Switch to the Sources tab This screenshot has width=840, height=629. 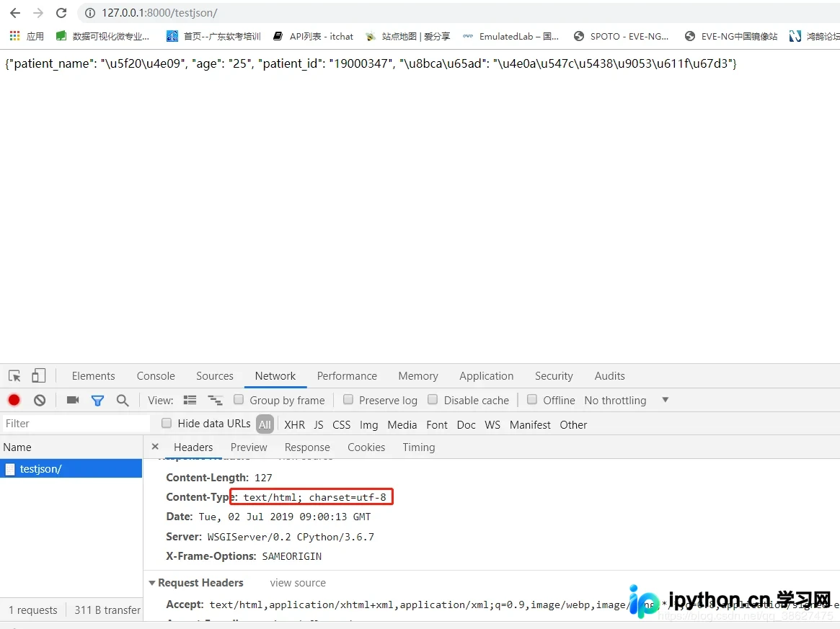click(x=215, y=376)
